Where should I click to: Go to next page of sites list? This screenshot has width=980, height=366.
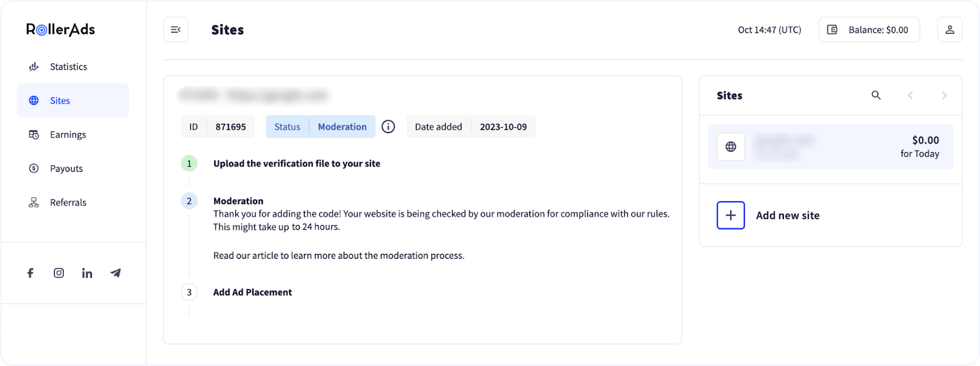[944, 95]
